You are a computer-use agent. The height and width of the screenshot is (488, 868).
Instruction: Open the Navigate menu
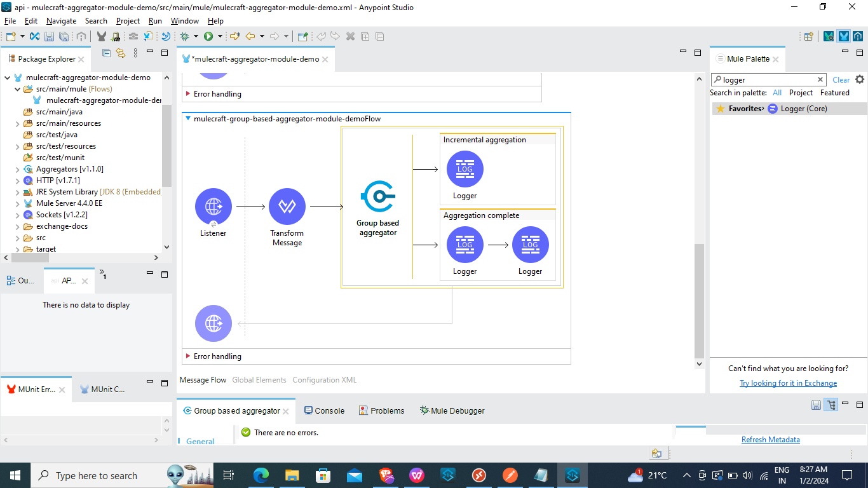[x=61, y=21]
